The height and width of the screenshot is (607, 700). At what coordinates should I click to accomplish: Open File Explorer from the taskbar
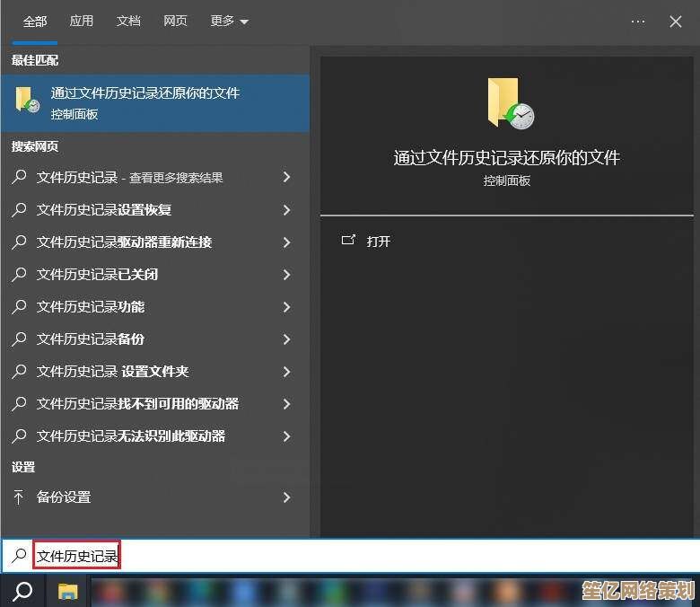tap(68, 591)
